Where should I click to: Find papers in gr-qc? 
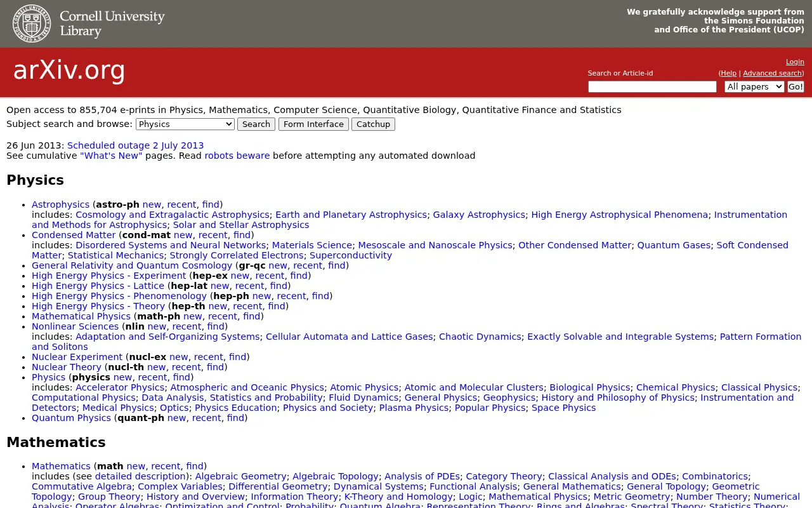click(337, 265)
